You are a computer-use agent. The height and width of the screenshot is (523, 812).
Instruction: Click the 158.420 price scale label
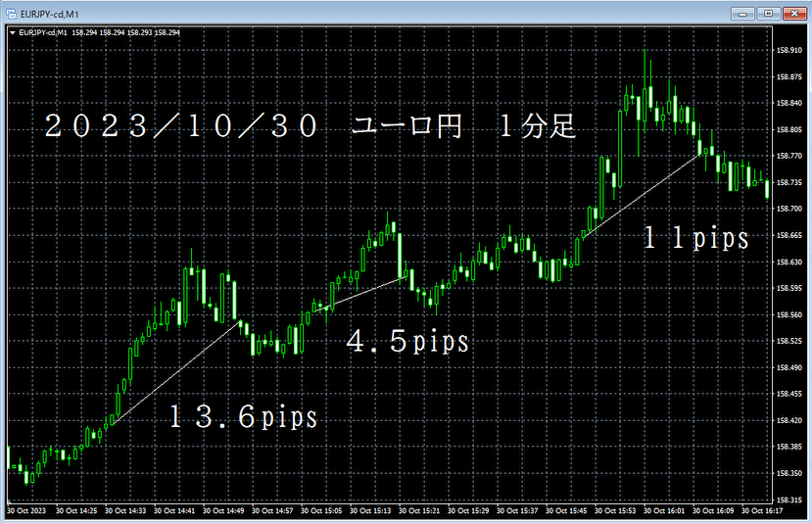789,420
